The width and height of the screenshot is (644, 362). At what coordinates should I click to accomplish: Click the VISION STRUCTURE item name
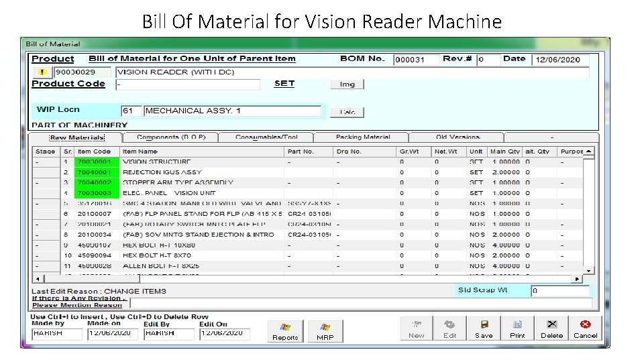click(x=156, y=162)
